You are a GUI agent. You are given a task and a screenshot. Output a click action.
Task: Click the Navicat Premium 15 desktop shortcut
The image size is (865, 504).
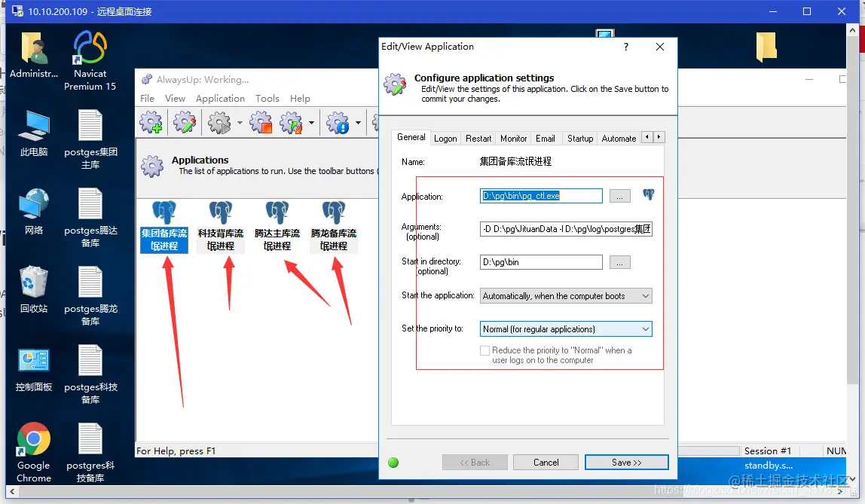click(90, 61)
